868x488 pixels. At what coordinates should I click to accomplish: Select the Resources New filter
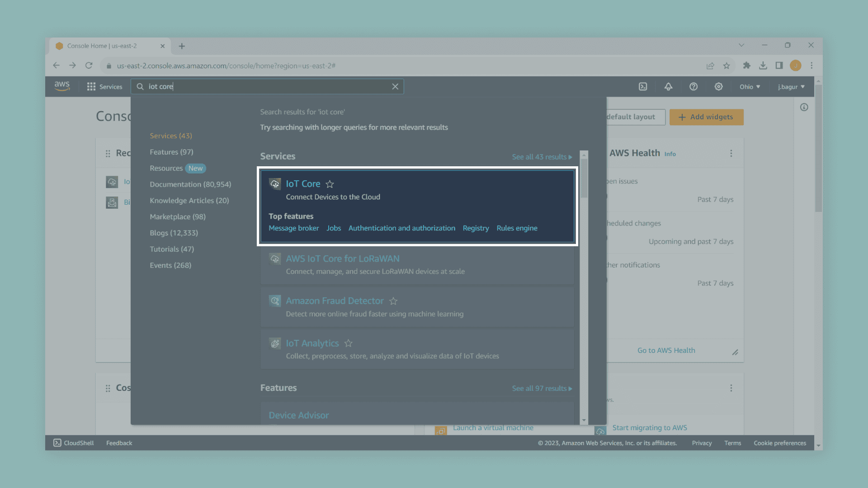pos(178,168)
